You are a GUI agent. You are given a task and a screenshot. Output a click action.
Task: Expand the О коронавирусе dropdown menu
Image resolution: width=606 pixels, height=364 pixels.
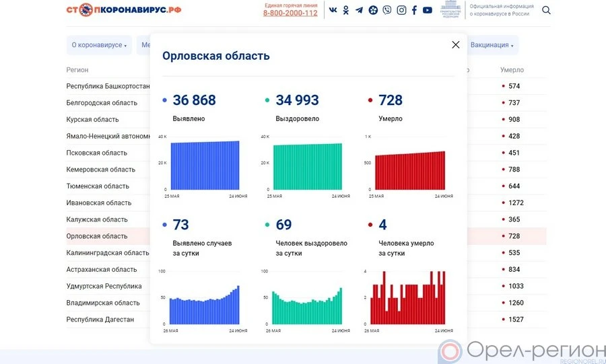pyautogui.click(x=99, y=45)
